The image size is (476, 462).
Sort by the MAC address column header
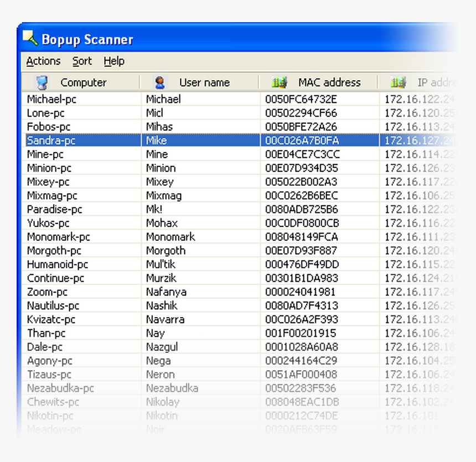319,82
